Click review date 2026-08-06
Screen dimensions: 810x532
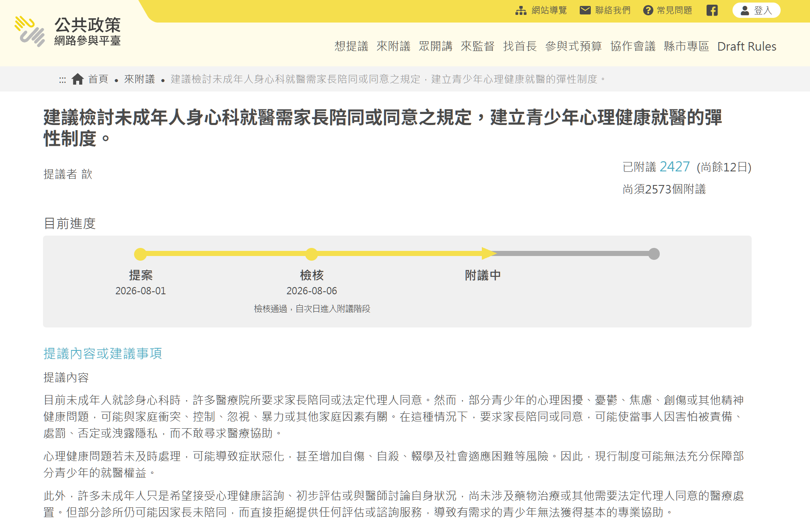pos(312,291)
